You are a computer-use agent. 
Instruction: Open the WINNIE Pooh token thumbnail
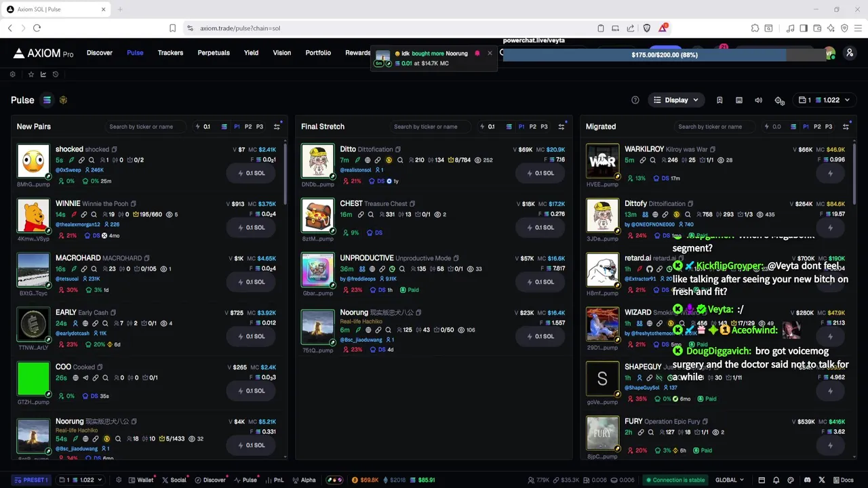[33, 216]
